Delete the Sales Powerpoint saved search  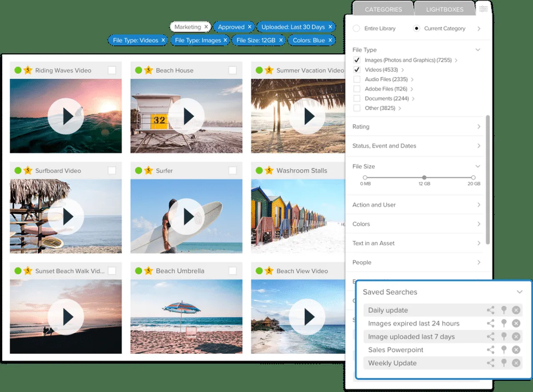pyautogui.click(x=516, y=350)
